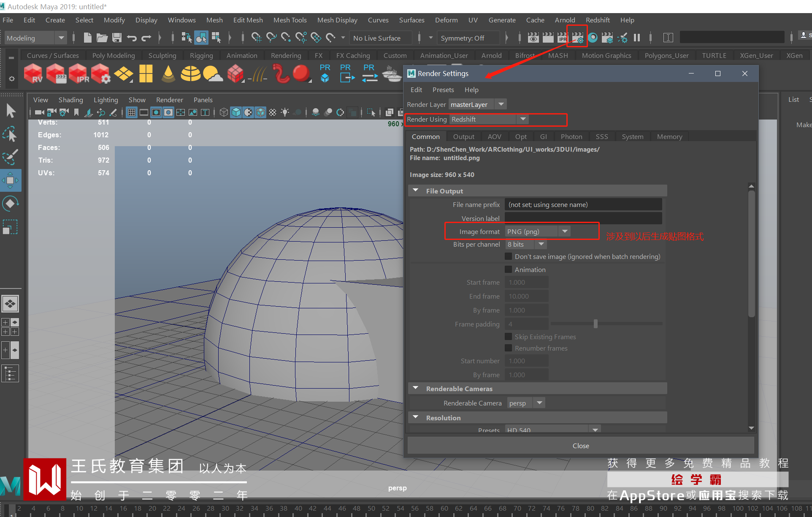Click the Close button

click(x=580, y=446)
